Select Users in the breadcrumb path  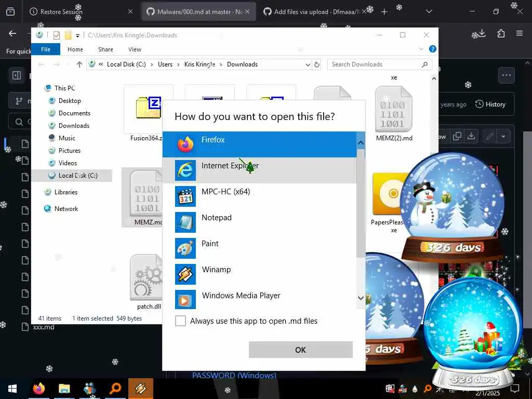click(x=165, y=64)
